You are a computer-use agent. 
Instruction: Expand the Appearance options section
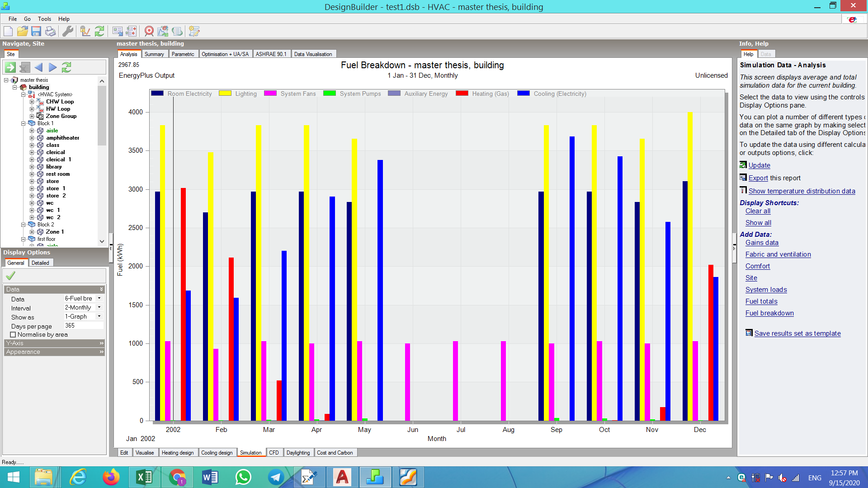(x=55, y=352)
